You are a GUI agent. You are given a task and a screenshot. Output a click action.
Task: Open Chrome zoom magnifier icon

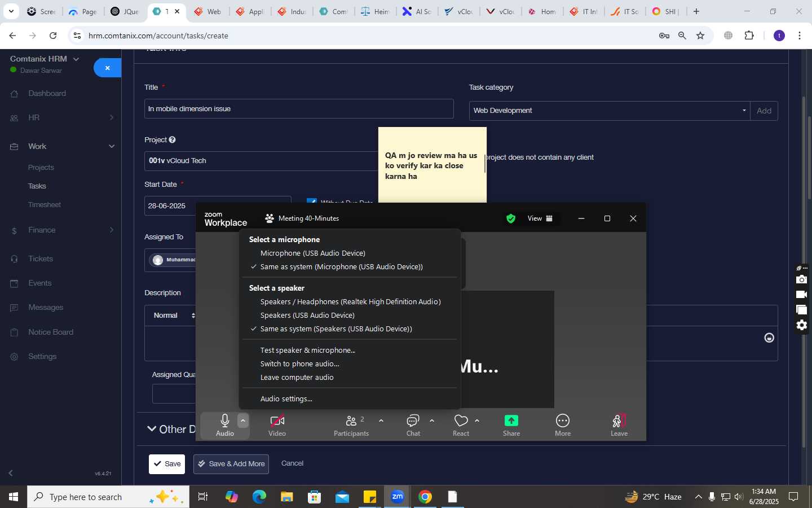(x=682, y=36)
